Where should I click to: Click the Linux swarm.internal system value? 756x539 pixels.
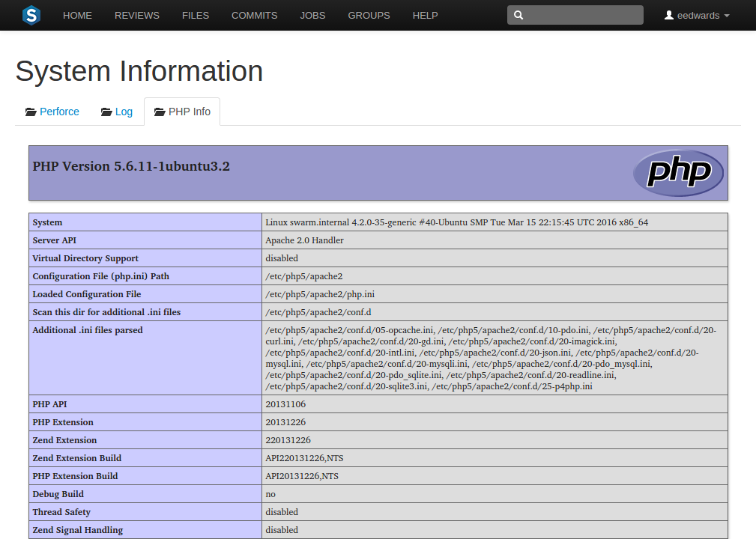click(456, 222)
